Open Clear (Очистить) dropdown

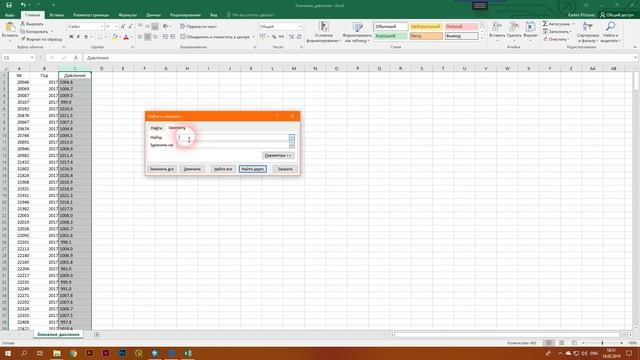[x=556, y=39]
